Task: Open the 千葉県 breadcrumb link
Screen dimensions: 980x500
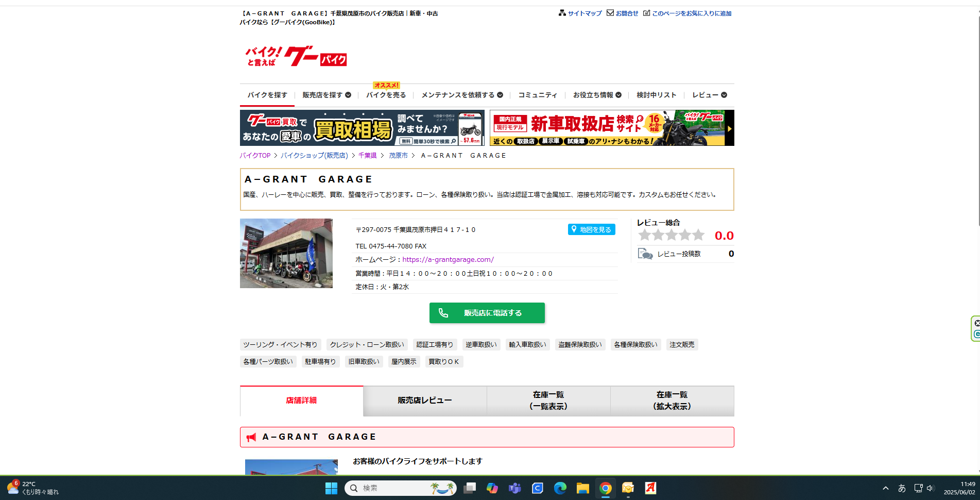Action: click(368, 156)
